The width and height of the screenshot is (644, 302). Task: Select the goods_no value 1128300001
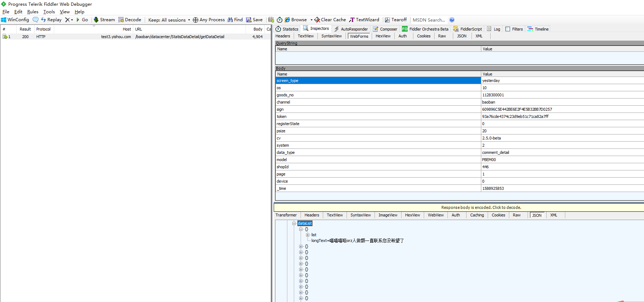coord(493,95)
